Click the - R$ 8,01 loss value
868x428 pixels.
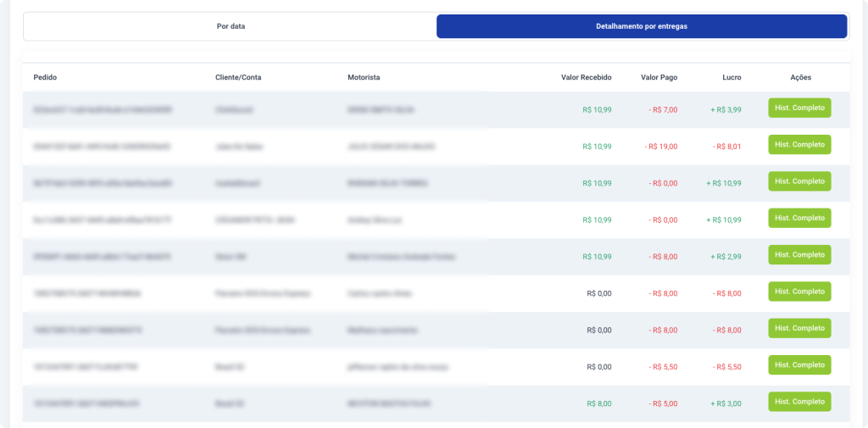[x=726, y=147]
